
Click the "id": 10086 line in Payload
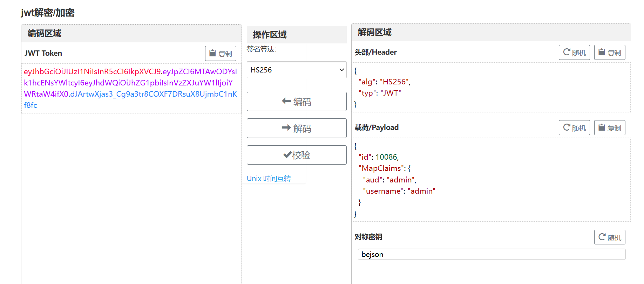click(379, 157)
